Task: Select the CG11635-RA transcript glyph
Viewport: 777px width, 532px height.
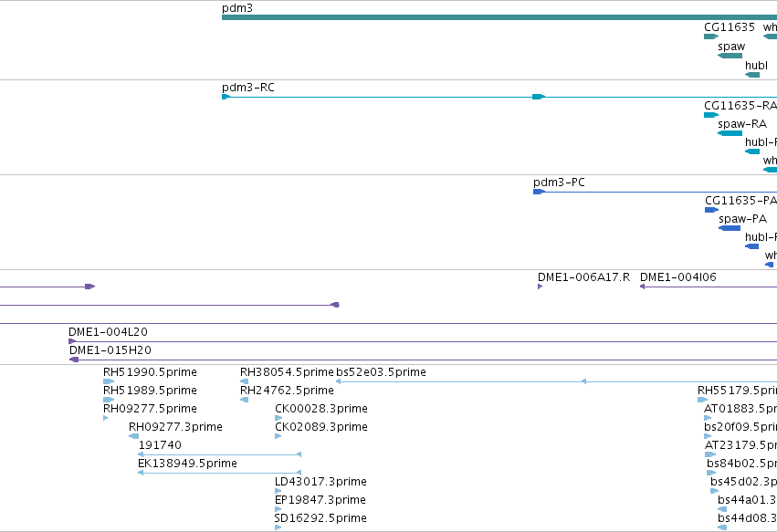Action: point(711,115)
